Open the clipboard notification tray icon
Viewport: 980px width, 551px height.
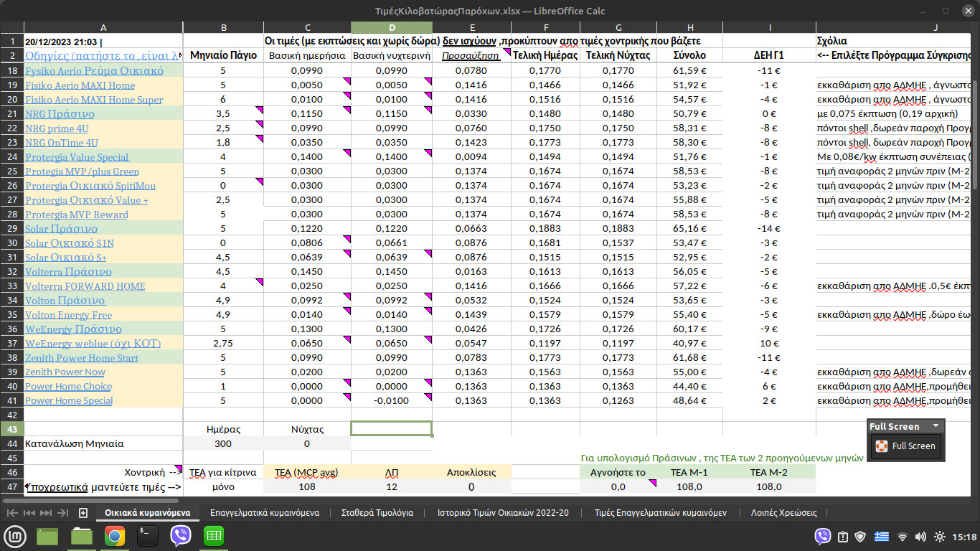(x=844, y=537)
